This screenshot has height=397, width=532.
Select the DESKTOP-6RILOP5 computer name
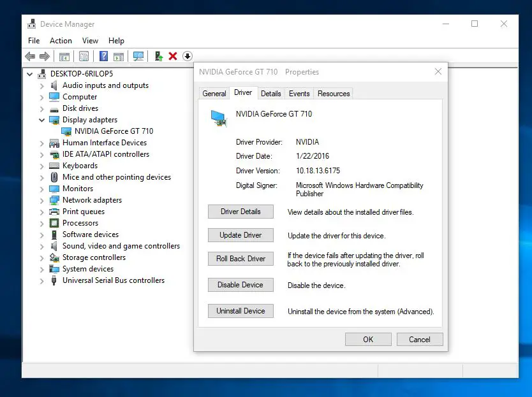[x=82, y=74]
